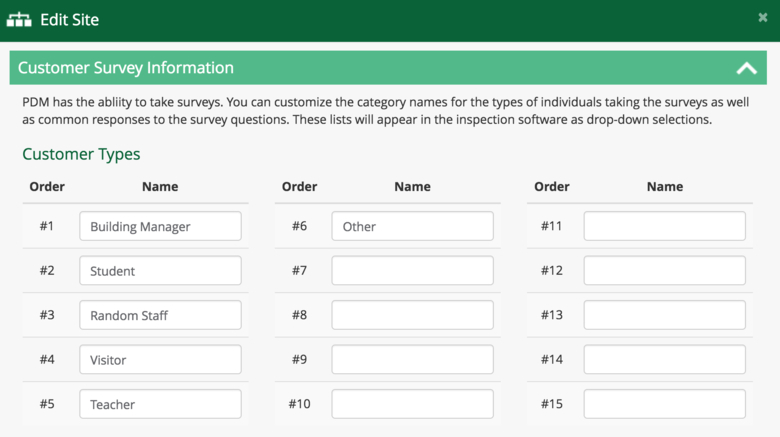Click the empty name field for #11
This screenshot has width=780, height=437.
pyautogui.click(x=664, y=226)
